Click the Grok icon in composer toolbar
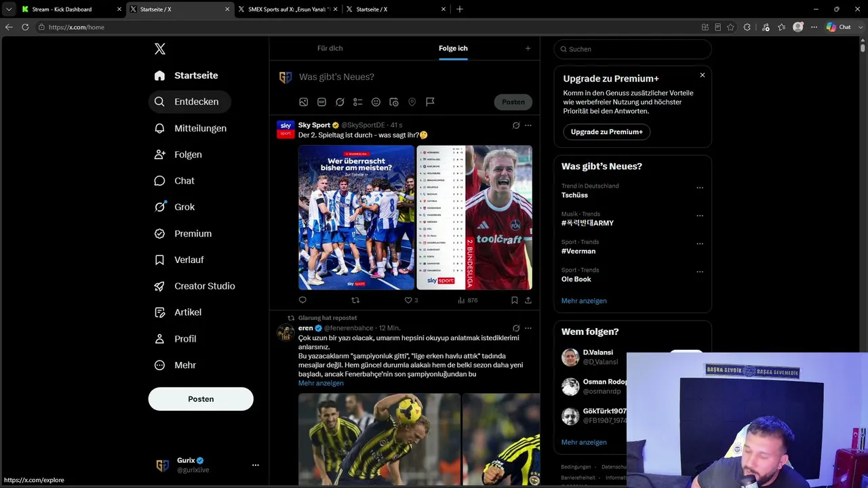Viewport: 868px width, 488px height. click(x=340, y=102)
